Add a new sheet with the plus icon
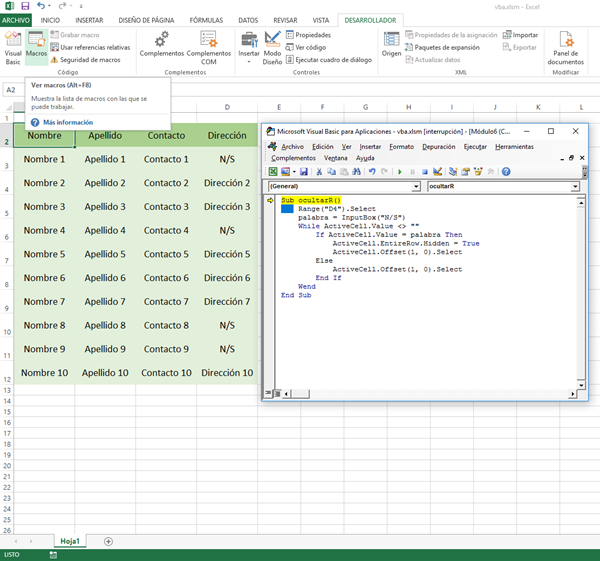The height and width of the screenshot is (561, 600). [108, 541]
